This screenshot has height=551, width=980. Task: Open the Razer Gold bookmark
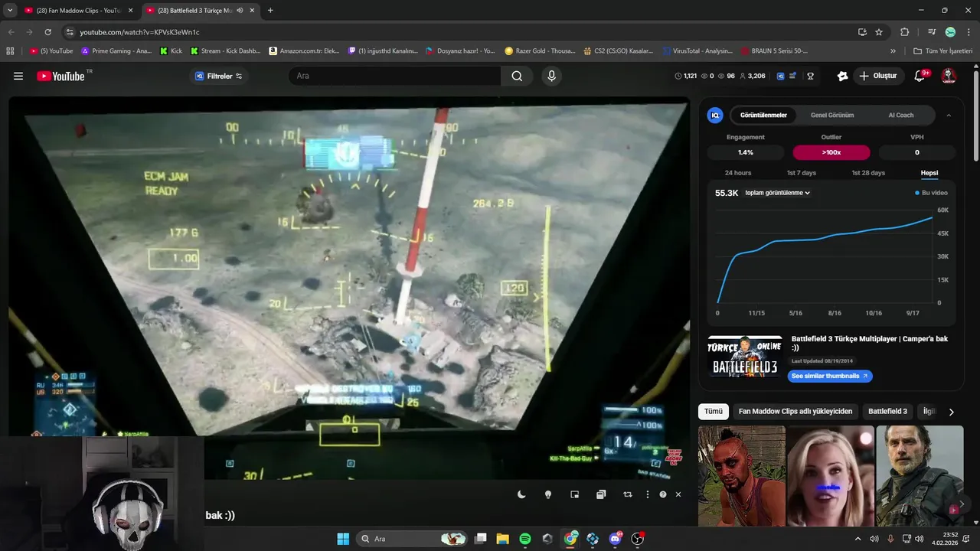coord(540,51)
